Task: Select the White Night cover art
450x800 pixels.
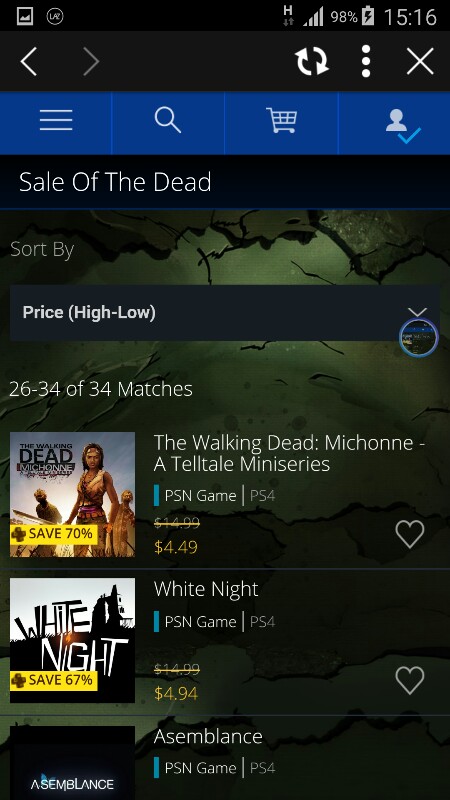Action: [x=72, y=640]
